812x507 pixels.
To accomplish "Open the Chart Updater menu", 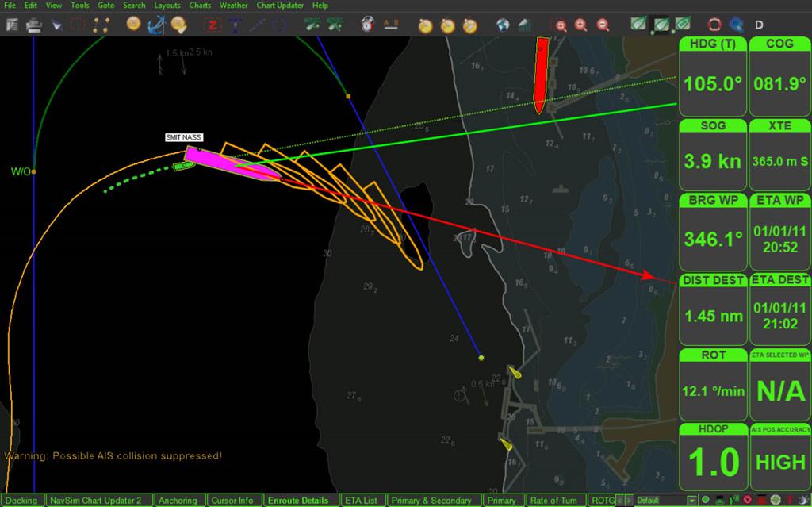I will [280, 5].
